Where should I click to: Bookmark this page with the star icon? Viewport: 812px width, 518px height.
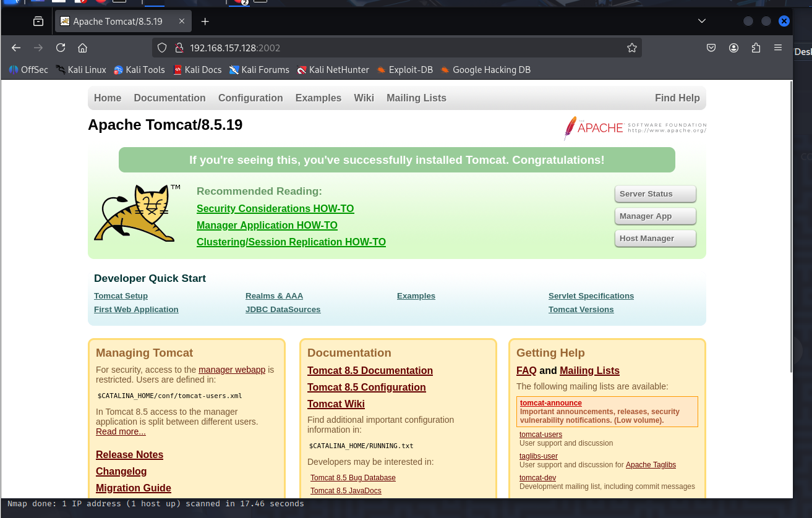click(631, 48)
